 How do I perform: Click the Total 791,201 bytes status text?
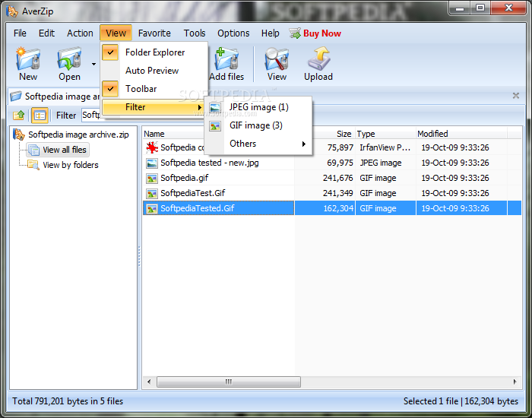click(68, 401)
